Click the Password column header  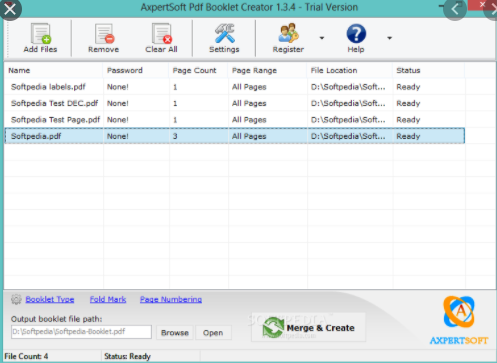click(x=136, y=70)
